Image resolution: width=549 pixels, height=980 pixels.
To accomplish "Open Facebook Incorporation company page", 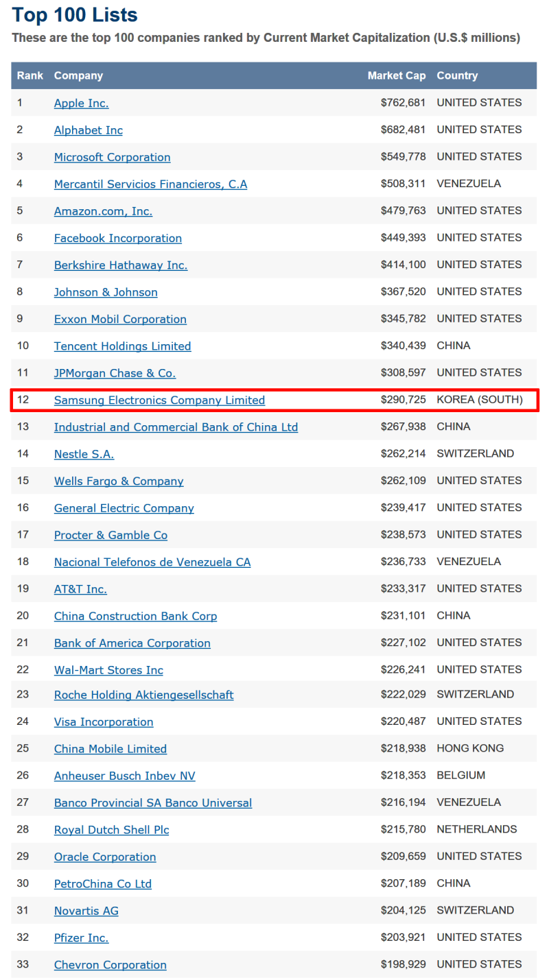I will (118, 238).
